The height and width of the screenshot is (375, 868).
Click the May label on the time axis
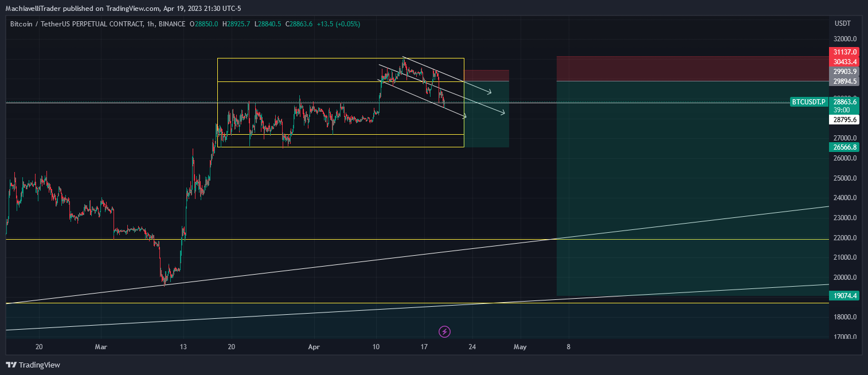(520, 347)
